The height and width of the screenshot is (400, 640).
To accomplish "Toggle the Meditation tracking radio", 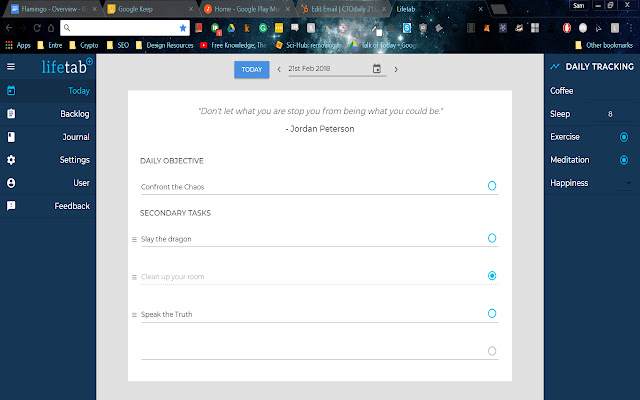I will pyautogui.click(x=624, y=160).
